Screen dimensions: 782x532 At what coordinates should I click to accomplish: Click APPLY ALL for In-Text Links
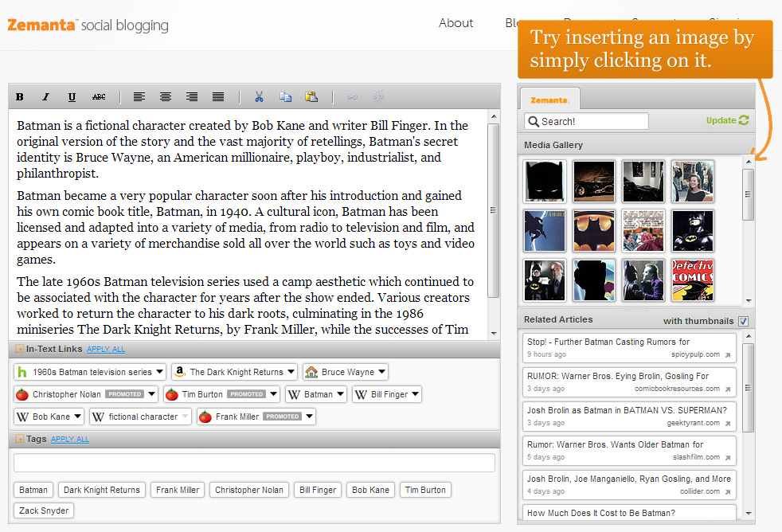coord(106,349)
